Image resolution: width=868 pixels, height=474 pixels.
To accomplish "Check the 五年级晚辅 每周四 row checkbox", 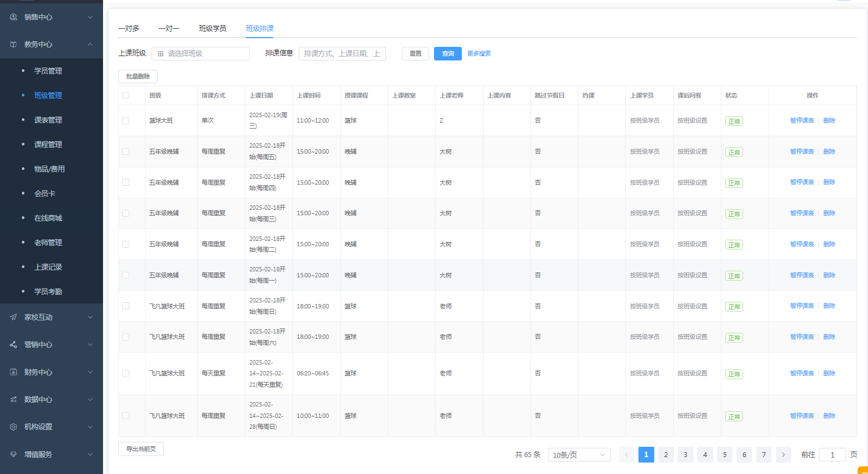I will click(x=126, y=183).
